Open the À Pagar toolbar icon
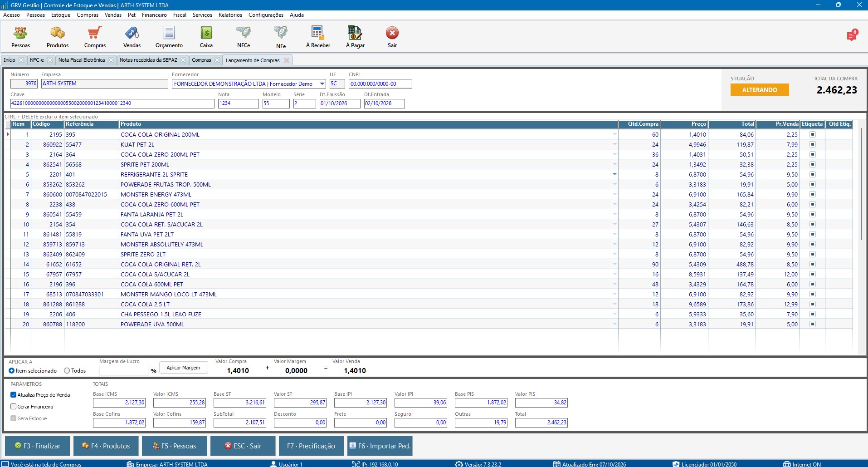The width and height of the screenshot is (868, 467). click(x=355, y=37)
